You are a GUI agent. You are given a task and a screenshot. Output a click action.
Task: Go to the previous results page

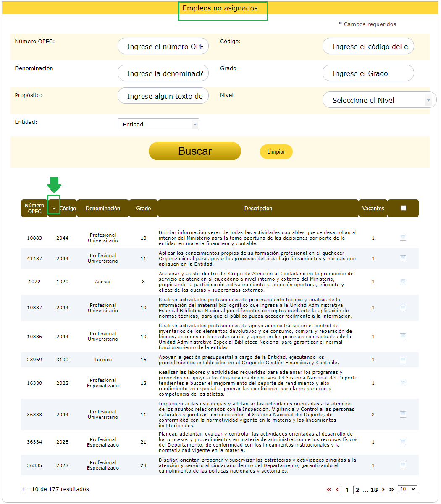coord(337,490)
